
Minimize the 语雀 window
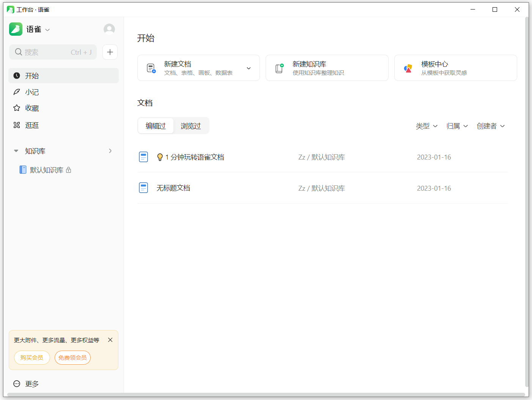coord(473,9)
